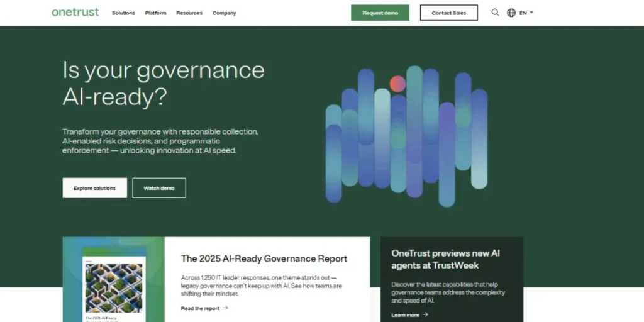Open the Solutions menu
Viewport: 644px width, 322px height.
(x=123, y=13)
